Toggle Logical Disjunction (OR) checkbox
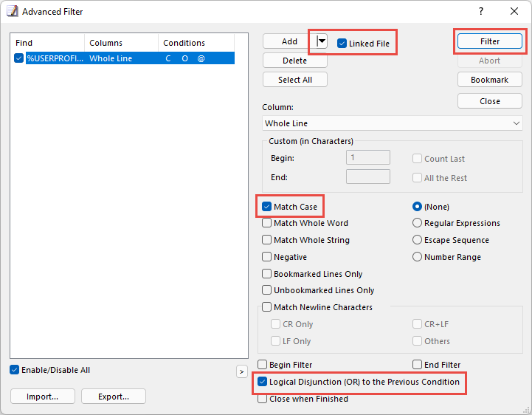Viewport: 532px width, 415px height. click(262, 382)
